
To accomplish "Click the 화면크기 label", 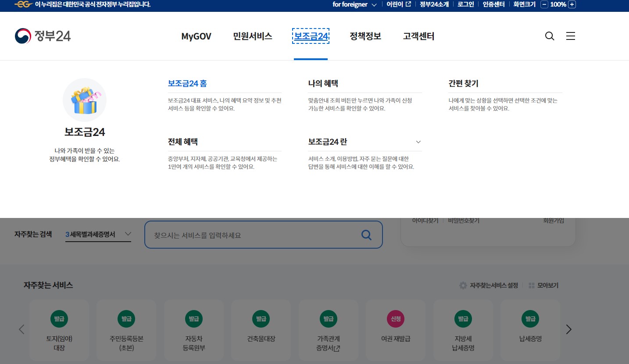I will tap(525, 4).
